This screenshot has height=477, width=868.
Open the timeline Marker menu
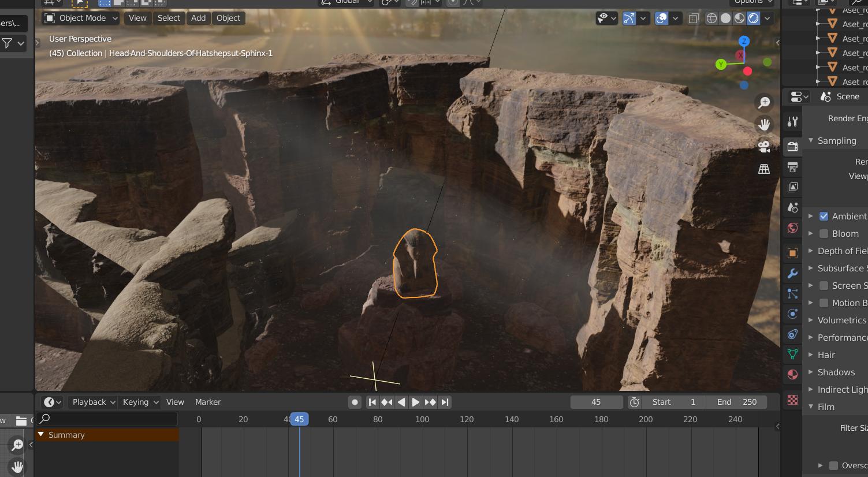pos(208,402)
